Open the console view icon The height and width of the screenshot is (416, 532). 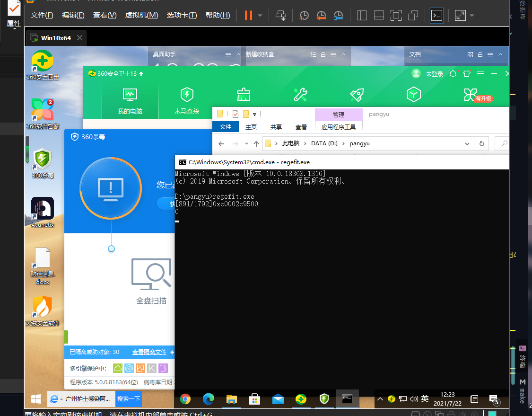point(436,15)
